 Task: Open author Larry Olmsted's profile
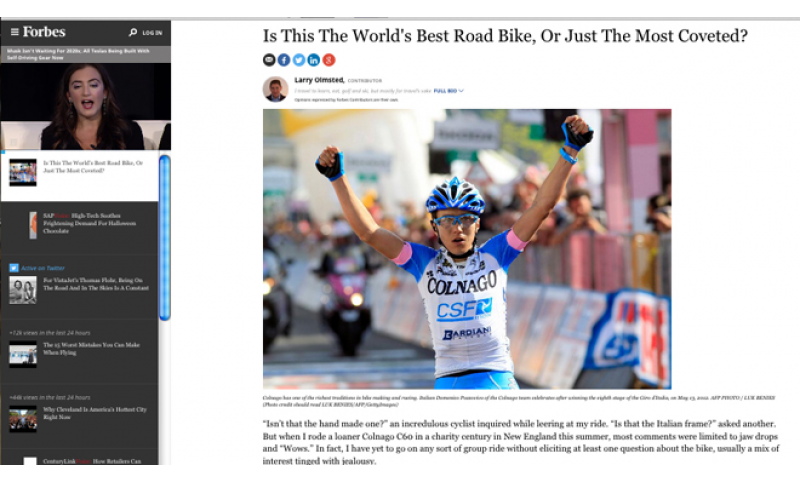tap(319, 80)
